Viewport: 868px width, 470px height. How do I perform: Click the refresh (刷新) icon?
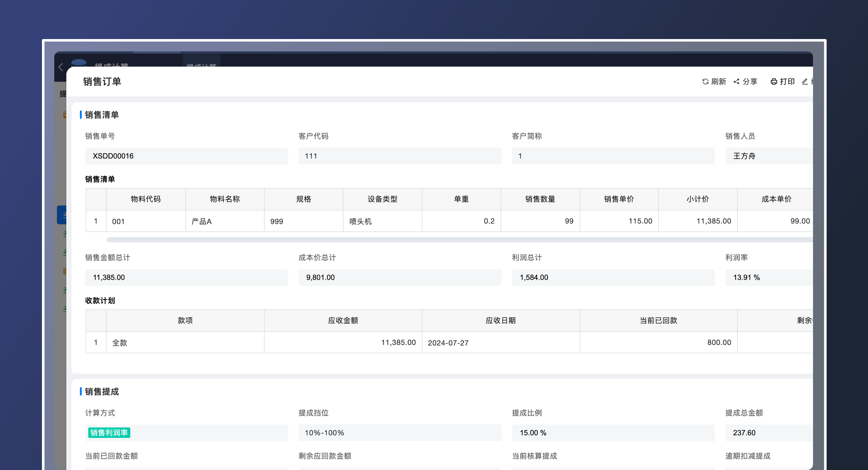[x=705, y=81]
